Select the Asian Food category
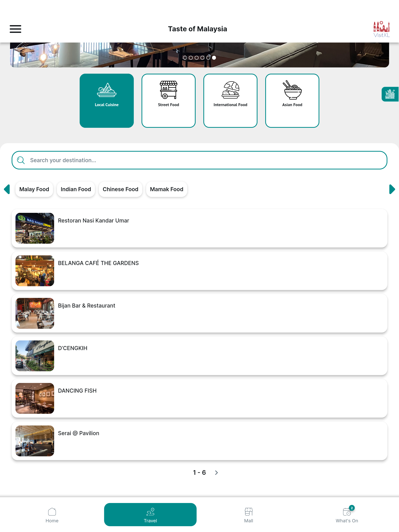Image resolution: width=399 pixels, height=532 pixels. click(x=292, y=101)
